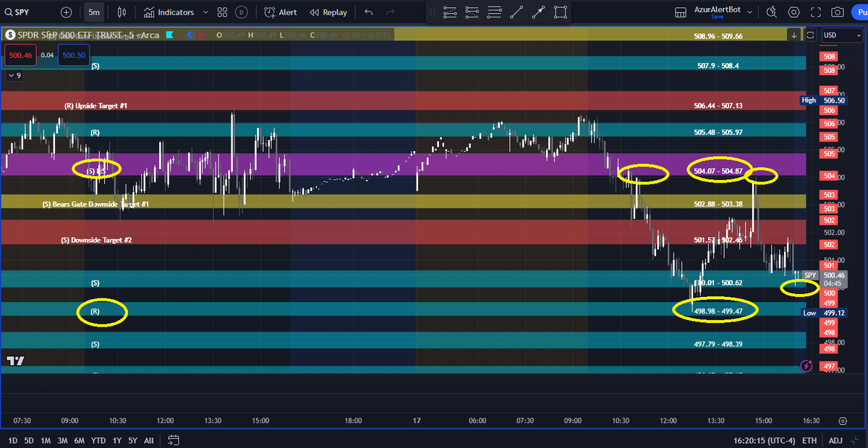Open the Indicators dialog
The width and height of the screenshot is (868, 448).
pos(169,12)
